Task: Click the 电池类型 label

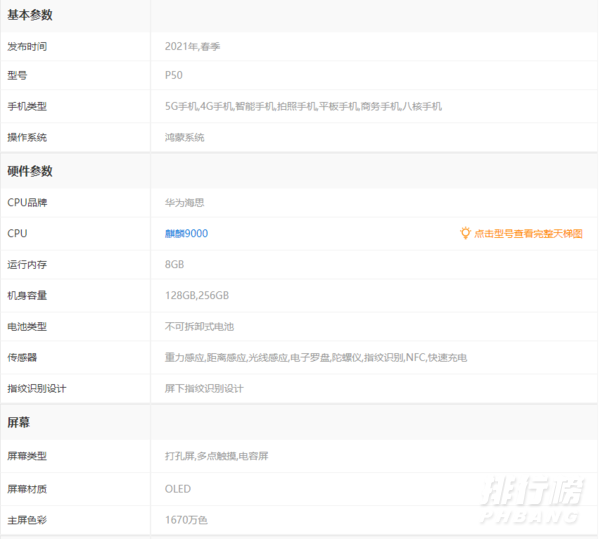Action: pyautogui.click(x=27, y=327)
